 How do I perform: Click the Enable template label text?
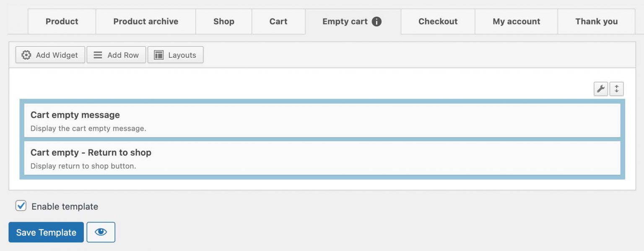(x=65, y=207)
